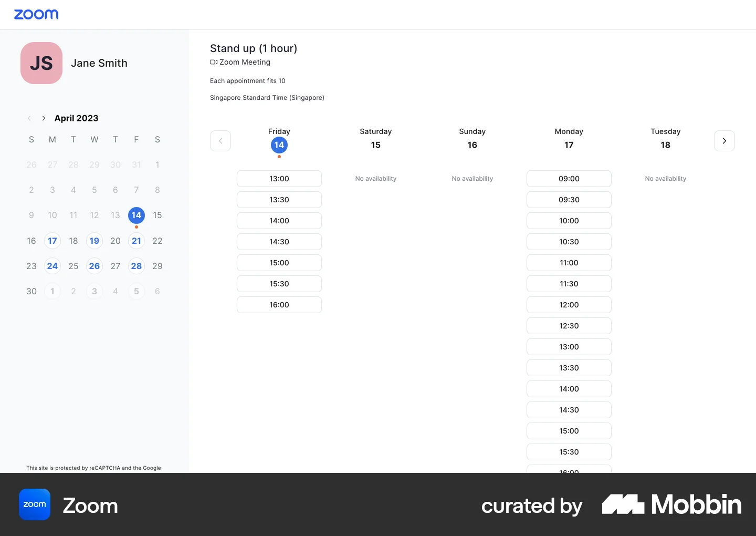Click the video camera icon beside Zoom Meeting

coord(214,62)
